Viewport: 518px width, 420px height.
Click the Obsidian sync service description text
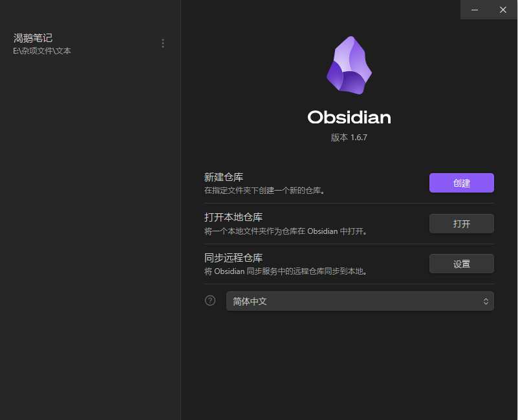pos(285,271)
